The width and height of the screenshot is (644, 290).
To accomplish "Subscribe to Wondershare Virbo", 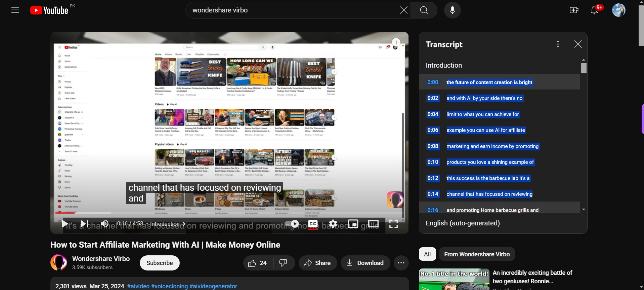I will (160, 263).
